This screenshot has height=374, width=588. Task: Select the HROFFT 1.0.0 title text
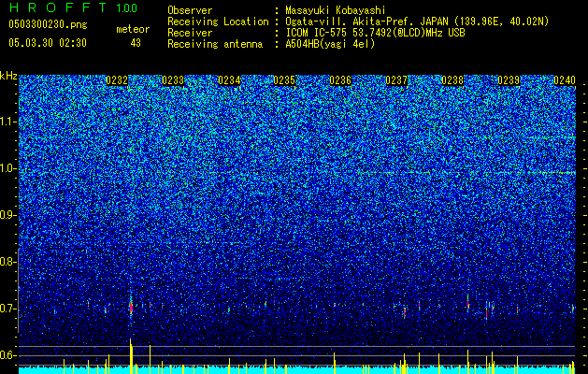click(x=74, y=7)
